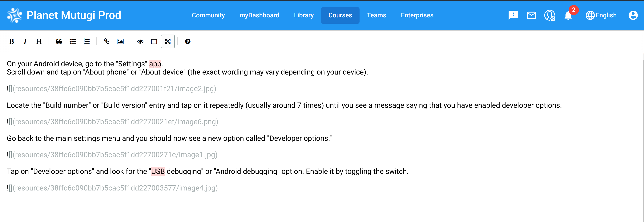Create an unordered bullet list

[73, 41]
